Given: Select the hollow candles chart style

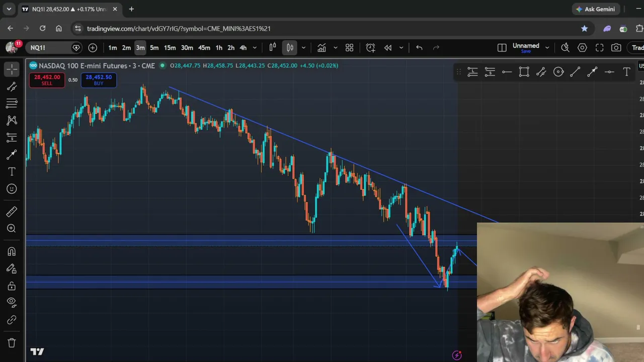Looking at the screenshot, I should tap(273, 48).
